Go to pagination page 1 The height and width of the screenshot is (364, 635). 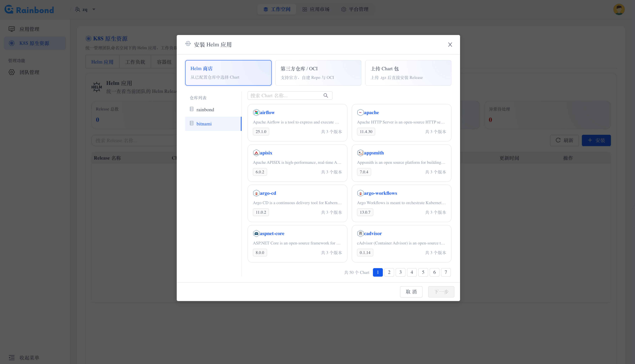pyautogui.click(x=378, y=272)
